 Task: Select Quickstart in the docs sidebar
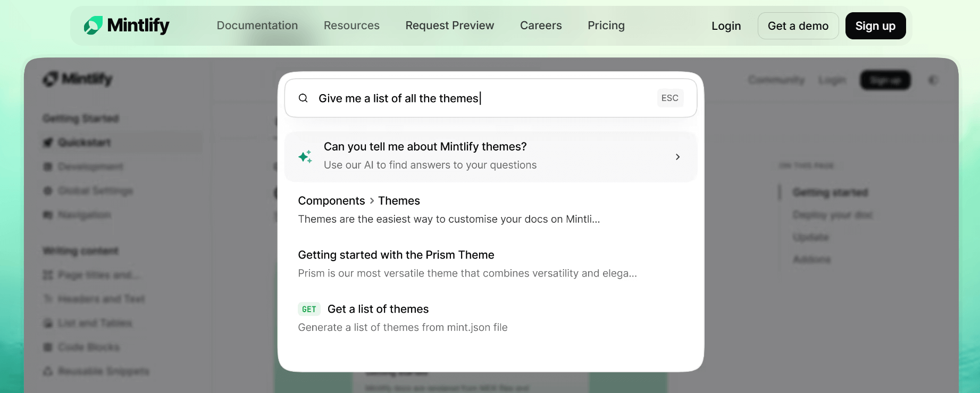click(x=122, y=143)
